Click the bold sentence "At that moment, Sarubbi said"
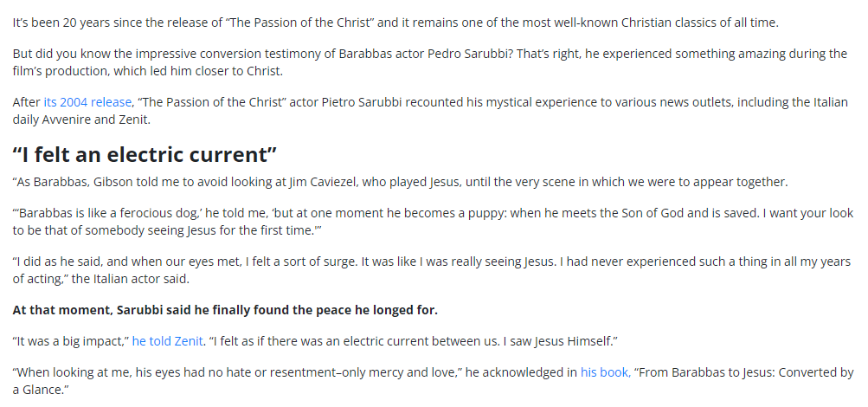The image size is (868, 407). point(225,309)
